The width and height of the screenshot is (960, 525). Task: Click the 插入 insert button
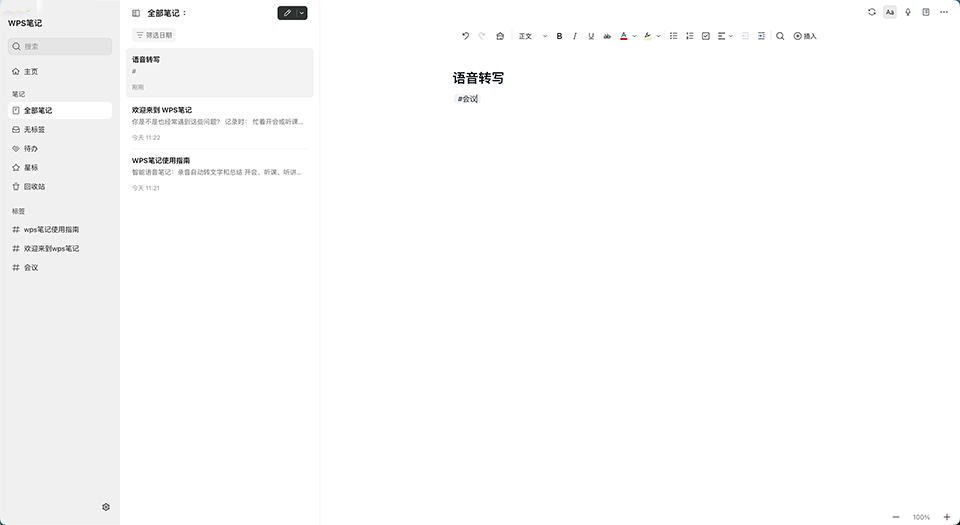805,36
